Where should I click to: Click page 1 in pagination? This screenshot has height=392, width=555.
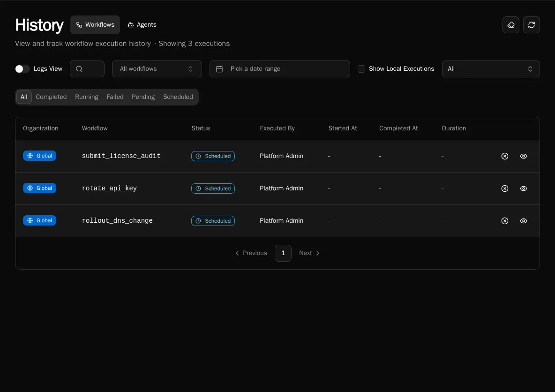coord(283,253)
